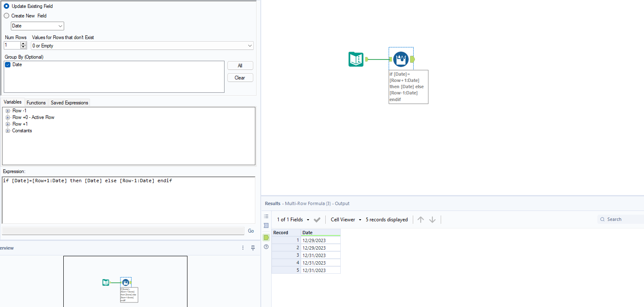Click the All button for Group By

(240, 65)
